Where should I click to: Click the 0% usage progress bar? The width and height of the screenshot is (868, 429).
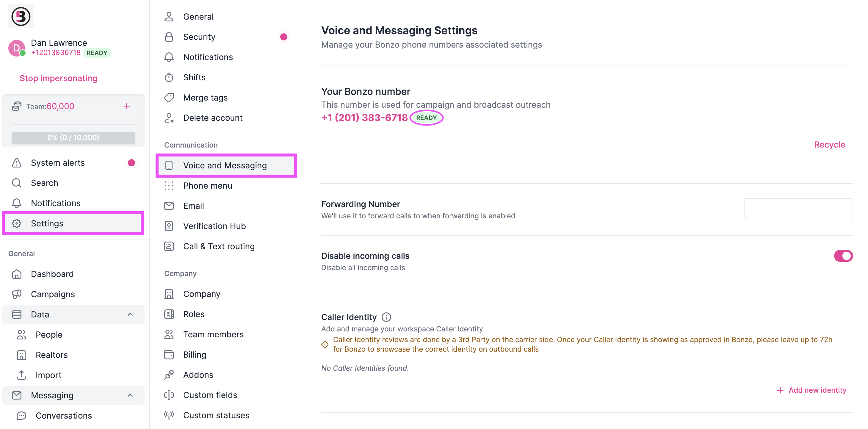tap(73, 137)
